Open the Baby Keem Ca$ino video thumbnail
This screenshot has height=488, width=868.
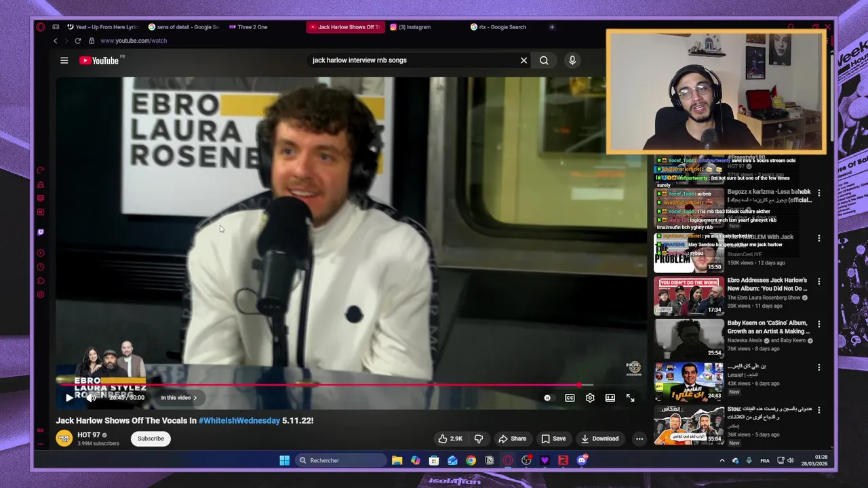point(689,339)
